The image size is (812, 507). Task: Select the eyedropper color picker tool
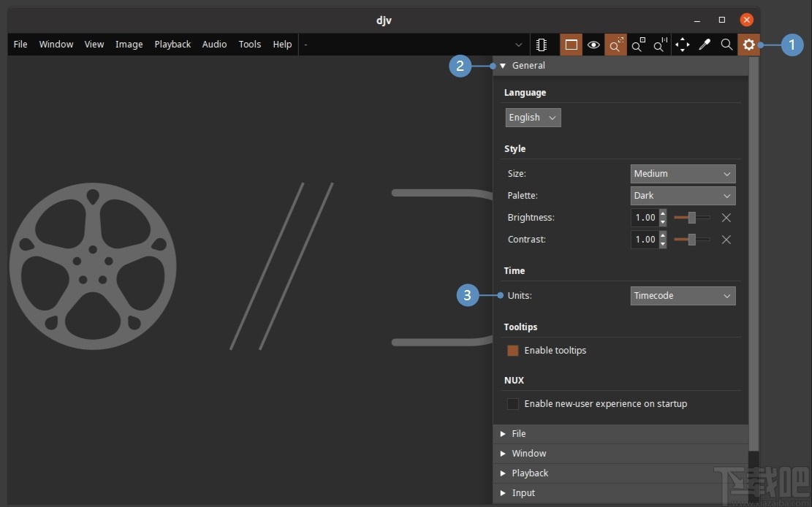click(705, 45)
